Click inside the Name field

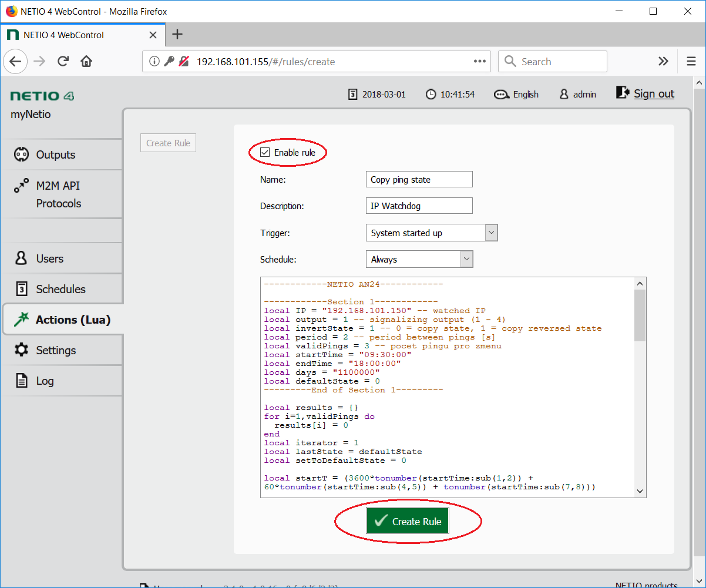(419, 179)
